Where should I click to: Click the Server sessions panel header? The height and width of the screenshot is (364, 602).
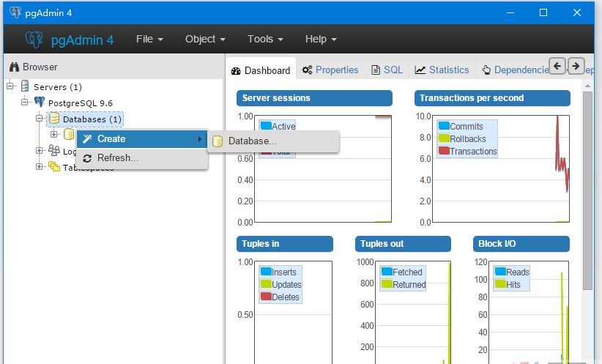(314, 98)
